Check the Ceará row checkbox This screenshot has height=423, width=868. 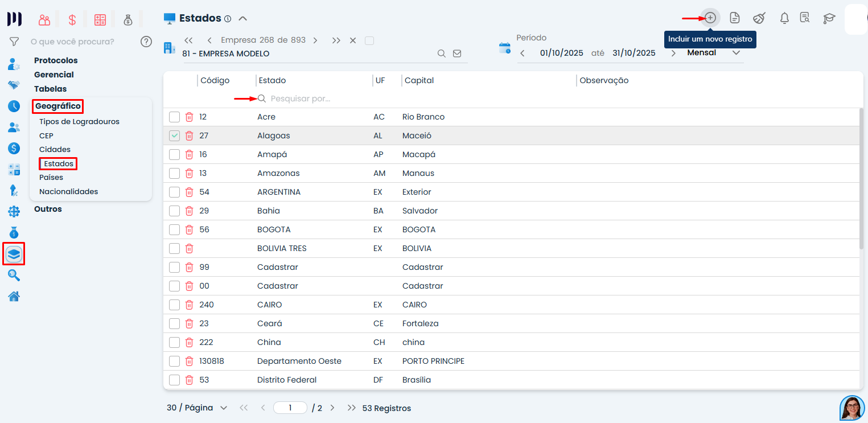coord(174,324)
